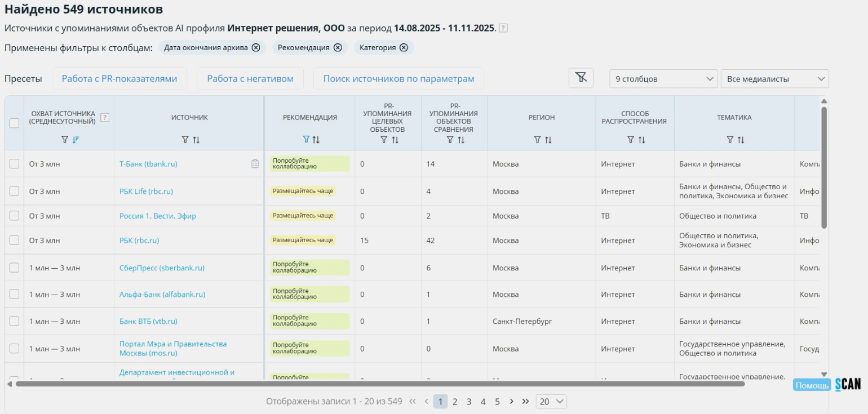Screen dimensions: 868x414
Task: Sort by Способ распространения column
Action: (641, 140)
